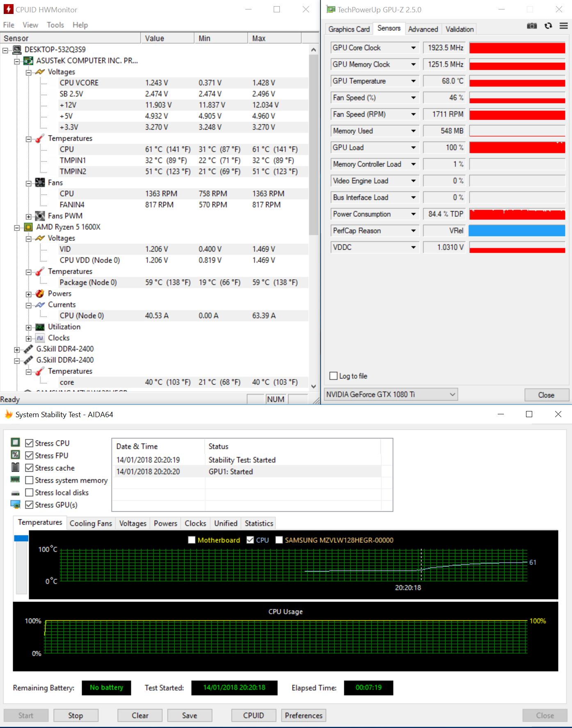Click the GPU-Z title bar app icon
The image size is (572, 728).
[331, 9]
